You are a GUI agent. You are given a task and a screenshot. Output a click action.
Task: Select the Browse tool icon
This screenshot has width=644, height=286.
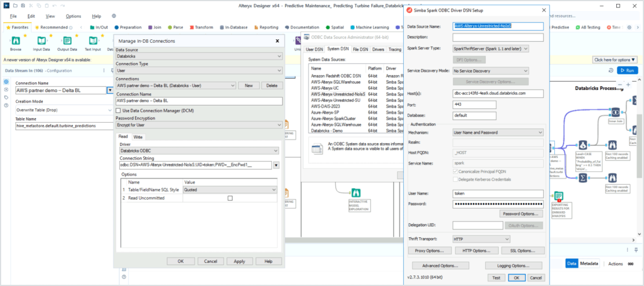point(16,41)
